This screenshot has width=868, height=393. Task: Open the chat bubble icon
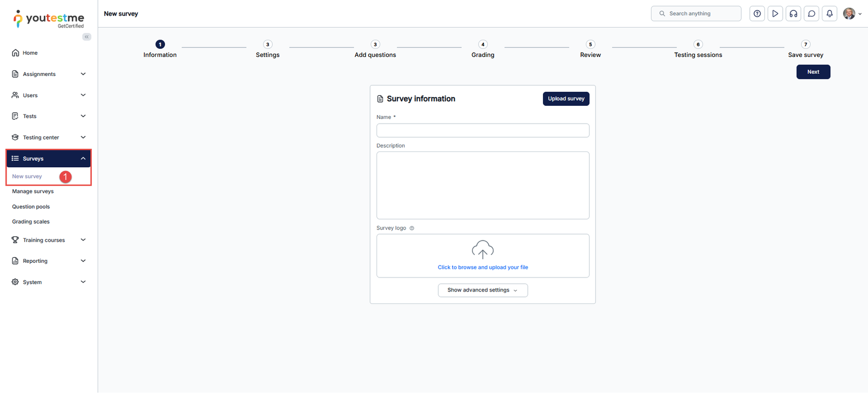coord(812,14)
